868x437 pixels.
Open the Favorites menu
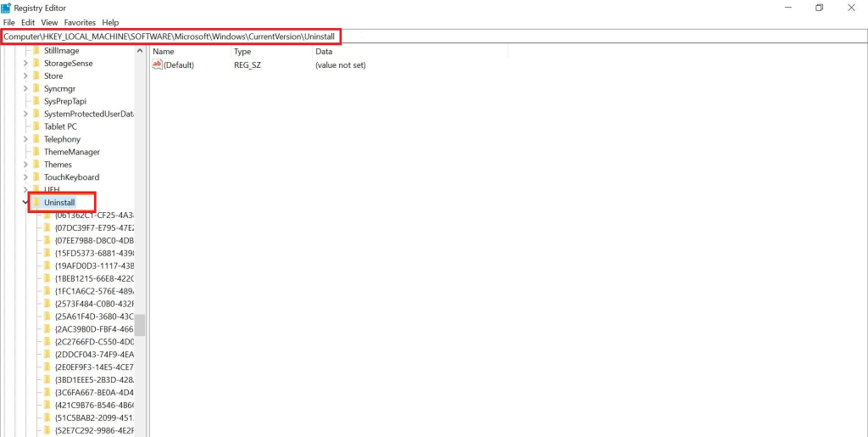tap(80, 23)
